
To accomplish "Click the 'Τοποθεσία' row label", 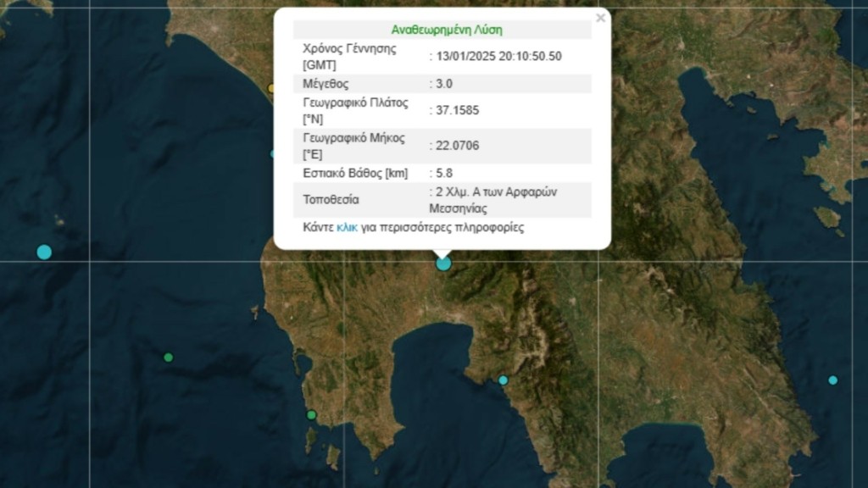I will [331, 201].
